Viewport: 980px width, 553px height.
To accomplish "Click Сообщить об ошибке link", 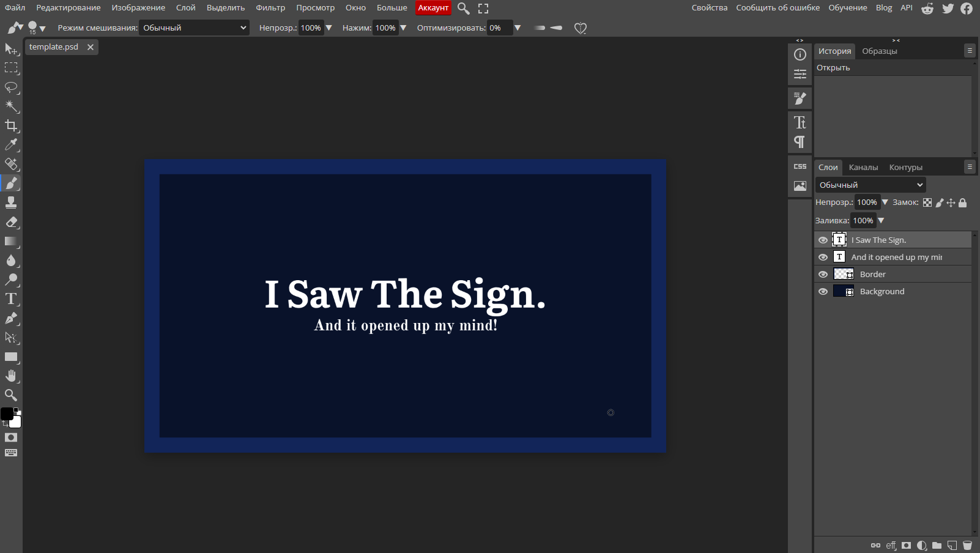I will (x=778, y=7).
